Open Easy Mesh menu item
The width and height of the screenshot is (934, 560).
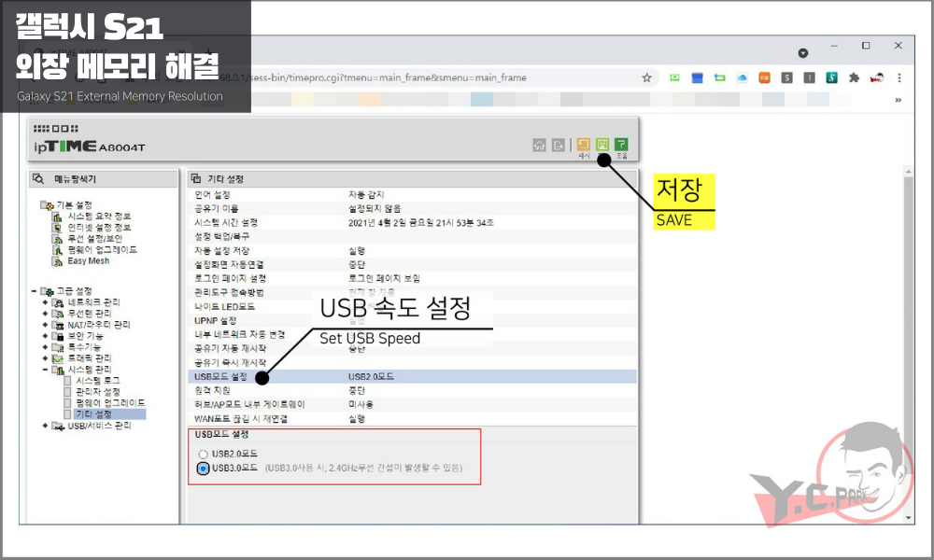88,260
